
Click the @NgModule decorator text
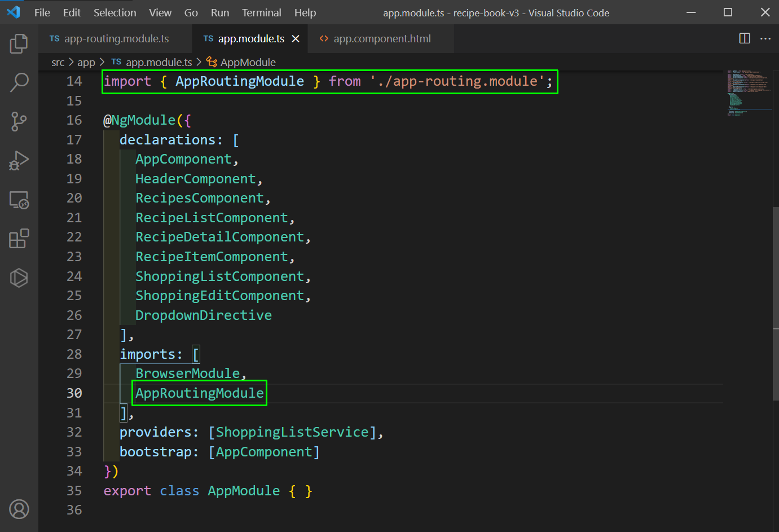tap(139, 120)
